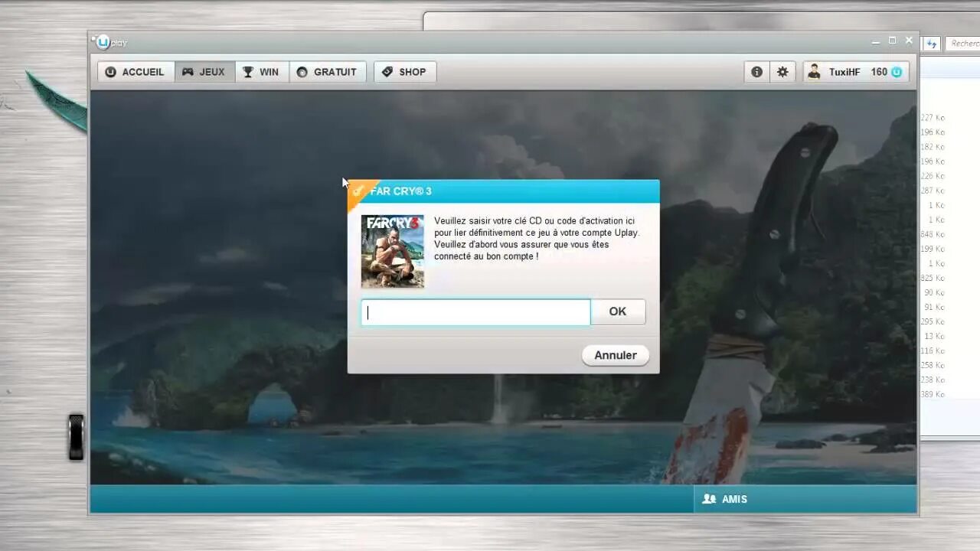
Task: Click the search field in background window
Action: pyautogui.click(x=962, y=44)
